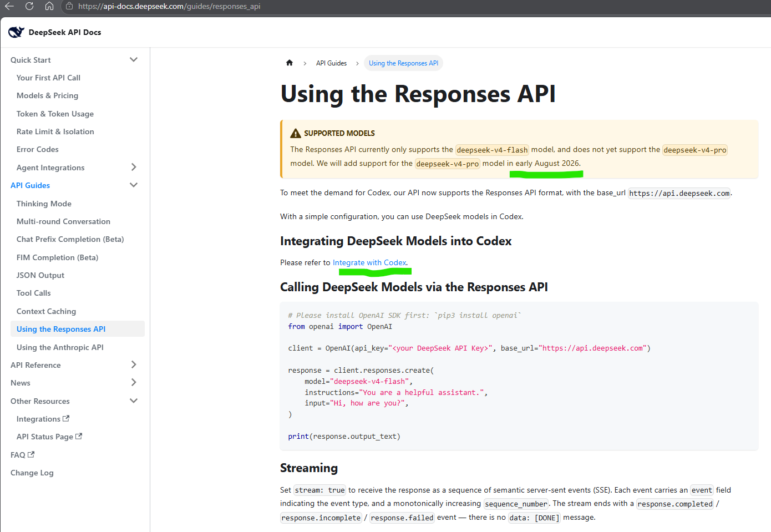Collapse the Quick Start section
The image size is (771, 532).
(x=134, y=59)
